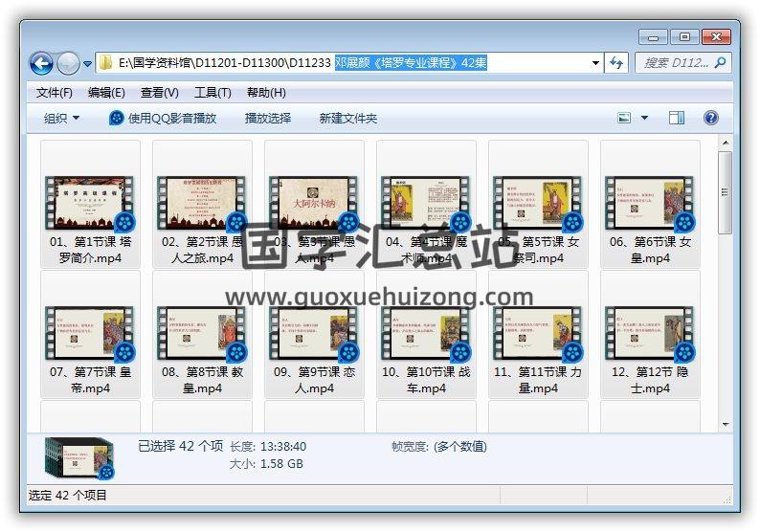The width and height of the screenshot is (760, 532).
Task: Open the 组织 dropdown menu
Action: pos(61,119)
